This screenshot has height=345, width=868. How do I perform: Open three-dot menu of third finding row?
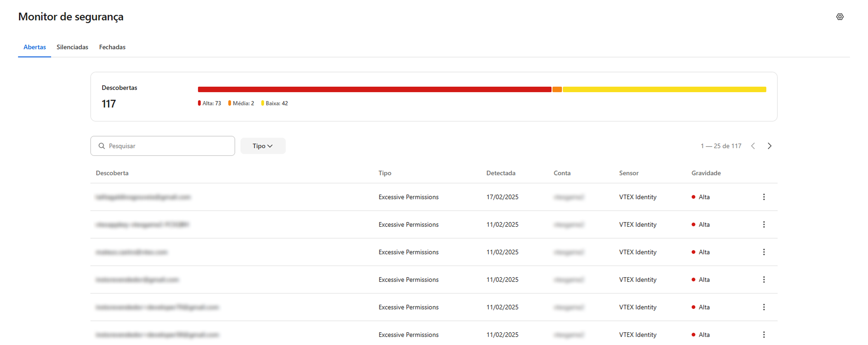point(764,252)
